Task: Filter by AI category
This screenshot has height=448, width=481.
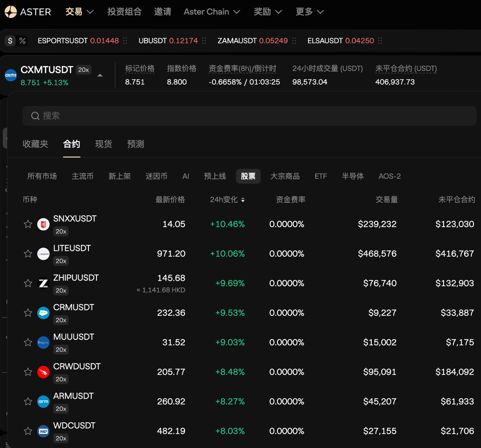Action: 186,176
